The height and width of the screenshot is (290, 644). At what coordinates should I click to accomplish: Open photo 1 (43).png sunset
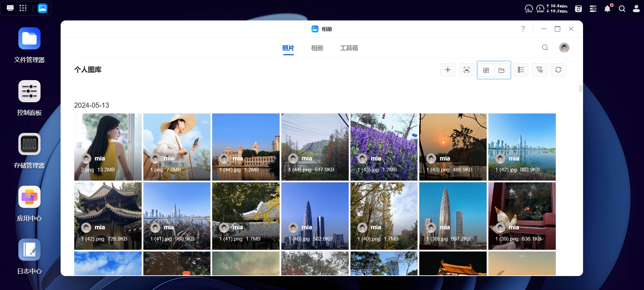(453, 147)
